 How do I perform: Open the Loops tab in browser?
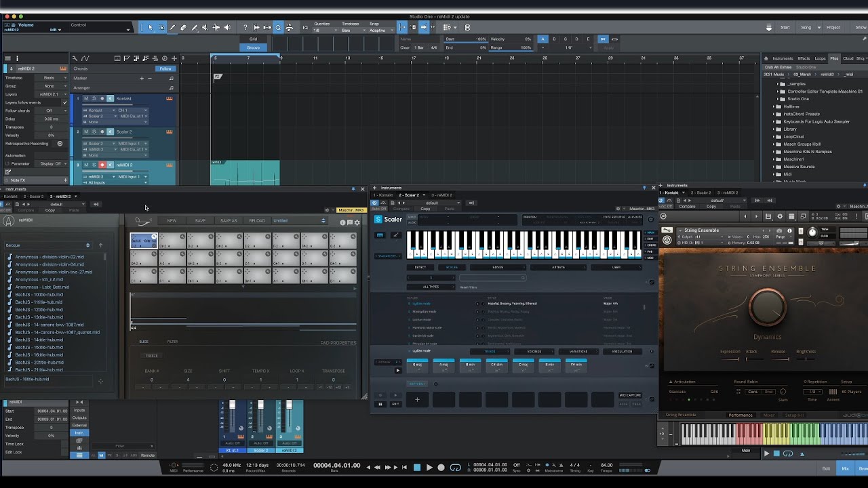(821, 58)
